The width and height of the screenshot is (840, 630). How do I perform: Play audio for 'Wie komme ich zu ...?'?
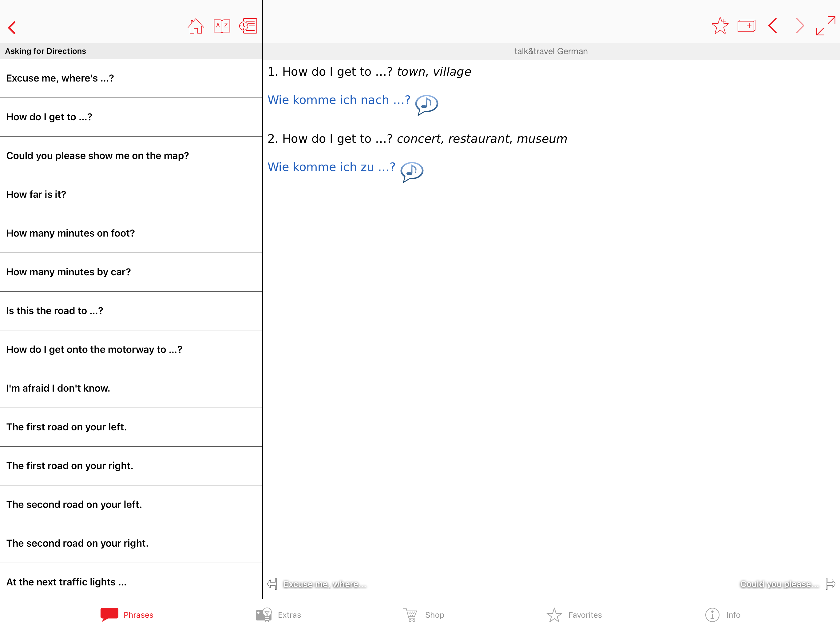pos(412,171)
